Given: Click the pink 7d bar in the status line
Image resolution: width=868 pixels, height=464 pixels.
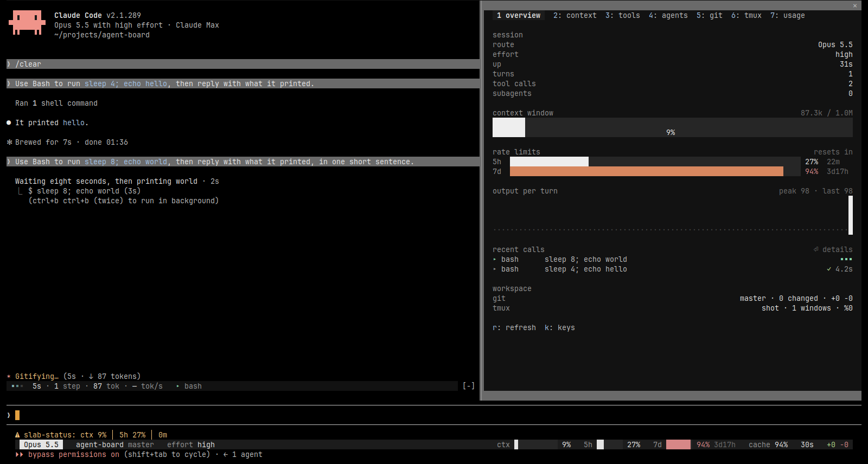Looking at the screenshot, I should tap(678, 444).
